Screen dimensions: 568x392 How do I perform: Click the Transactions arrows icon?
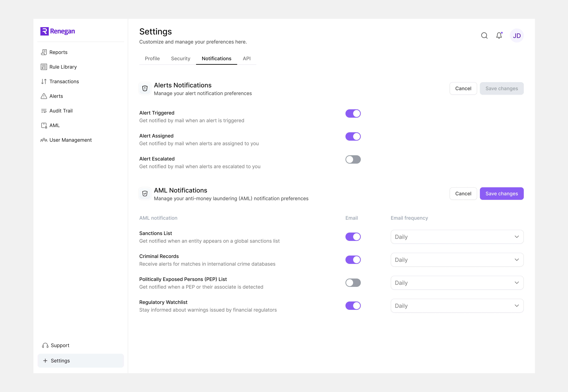[x=44, y=82]
